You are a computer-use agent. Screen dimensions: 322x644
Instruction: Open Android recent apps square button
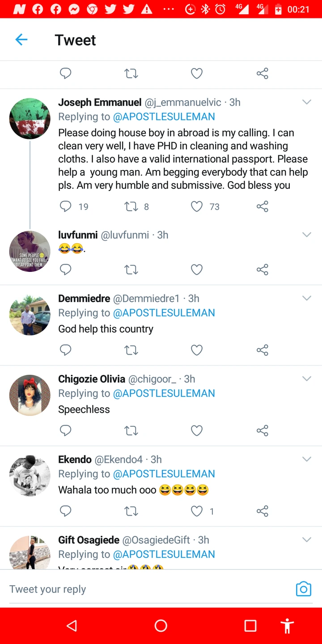point(250,626)
